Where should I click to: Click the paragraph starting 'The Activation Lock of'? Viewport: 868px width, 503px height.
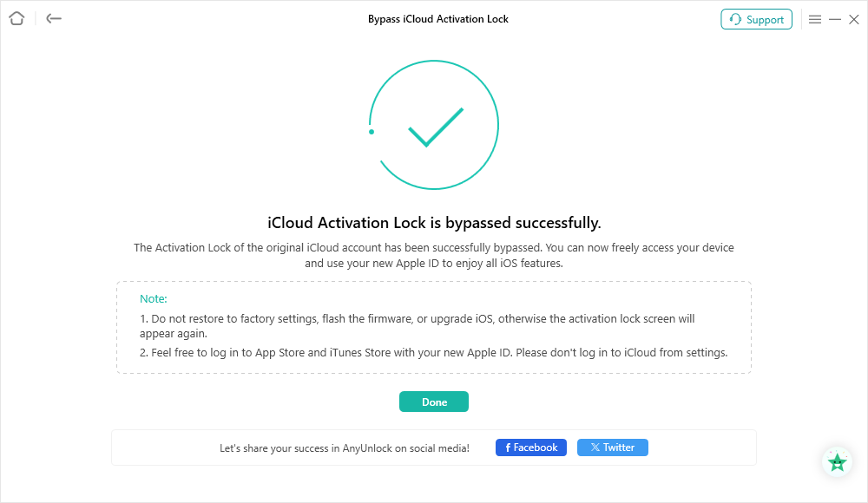[x=434, y=255]
